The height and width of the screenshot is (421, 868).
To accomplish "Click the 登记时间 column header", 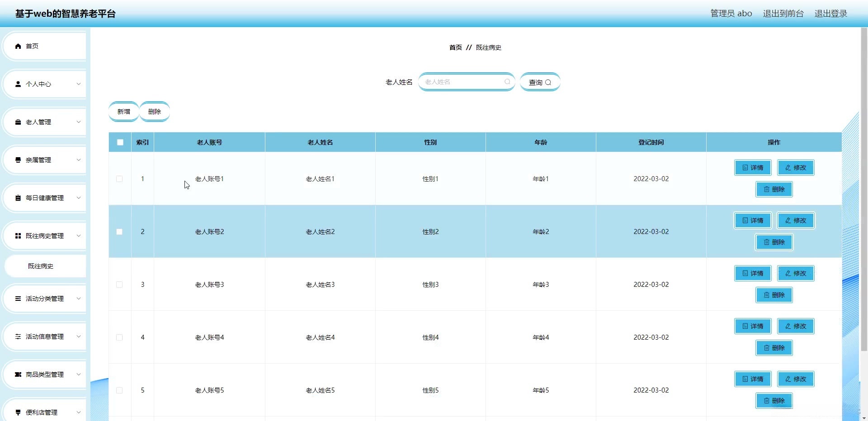I will pos(651,142).
